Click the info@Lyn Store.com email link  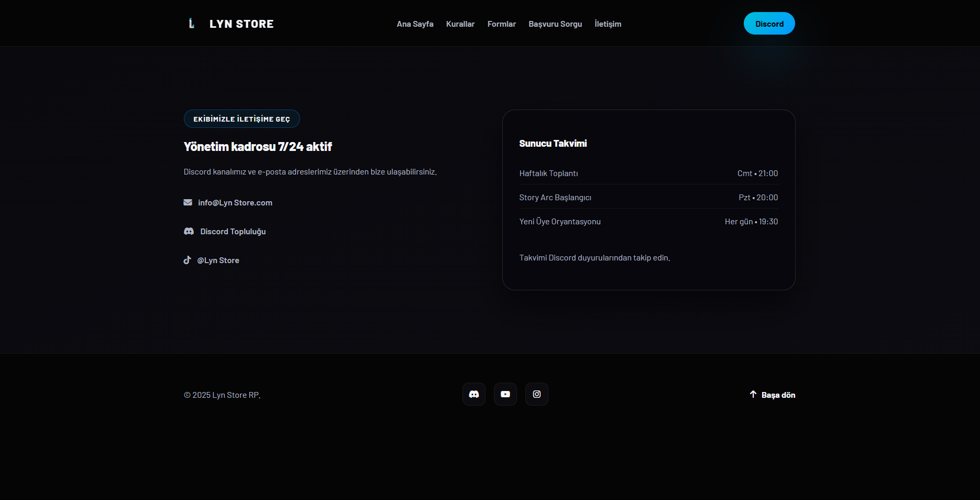tap(235, 203)
